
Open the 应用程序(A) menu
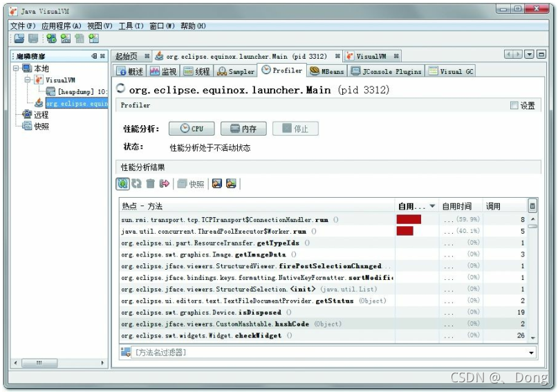pyautogui.click(x=62, y=26)
